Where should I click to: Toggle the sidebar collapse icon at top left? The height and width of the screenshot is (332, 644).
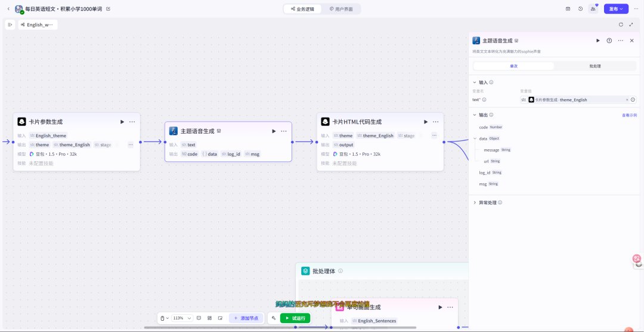[x=10, y=24]
